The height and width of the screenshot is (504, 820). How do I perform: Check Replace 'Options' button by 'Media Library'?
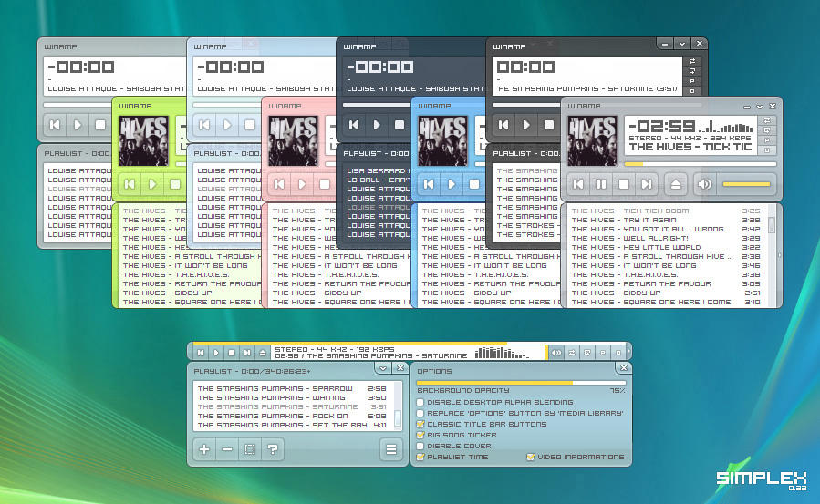(420, 413)
